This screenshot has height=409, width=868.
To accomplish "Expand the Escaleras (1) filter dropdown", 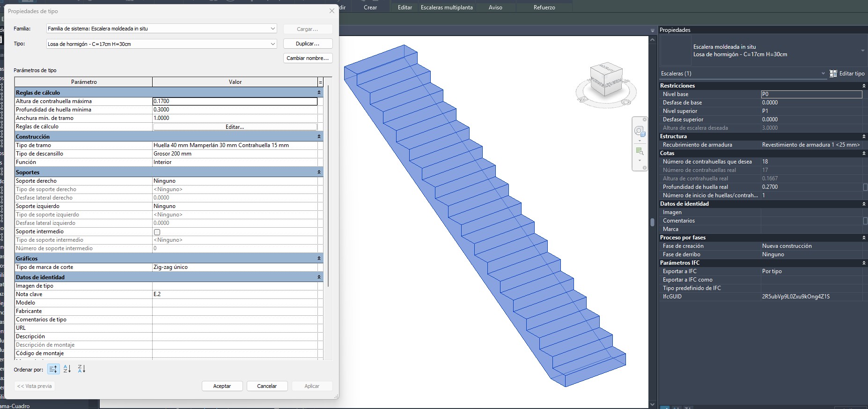I will pyautogui.click(x=823, y=74).
